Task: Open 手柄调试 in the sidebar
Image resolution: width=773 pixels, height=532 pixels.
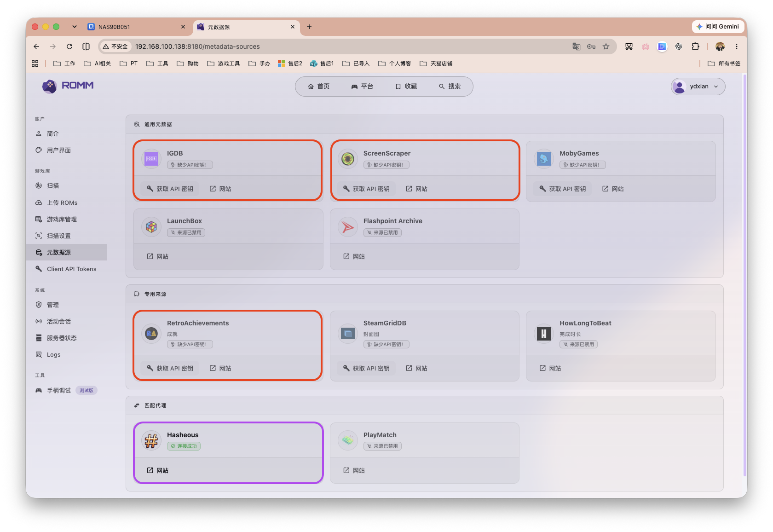Action: click(66, 391)
